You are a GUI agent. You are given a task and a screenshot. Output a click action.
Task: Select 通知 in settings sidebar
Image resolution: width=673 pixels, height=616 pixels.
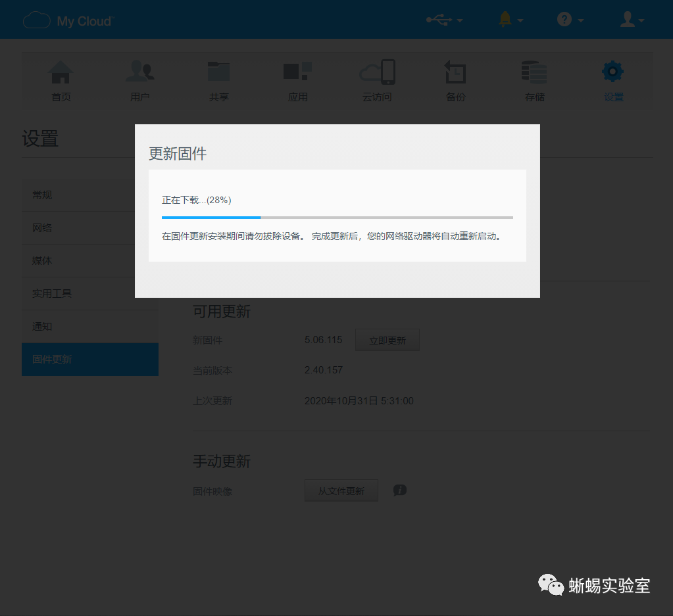(x=90, y=327)
